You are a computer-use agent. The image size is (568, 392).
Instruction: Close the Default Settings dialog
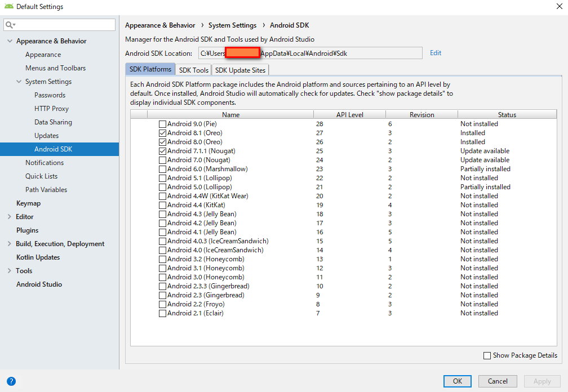[560, 7]
